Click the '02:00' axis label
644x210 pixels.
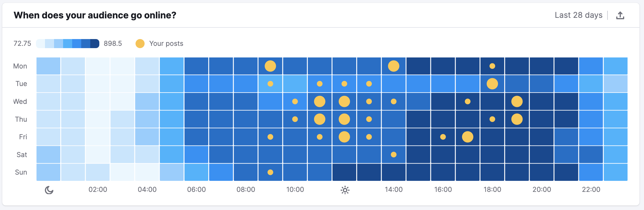click(x=98, y=190)
